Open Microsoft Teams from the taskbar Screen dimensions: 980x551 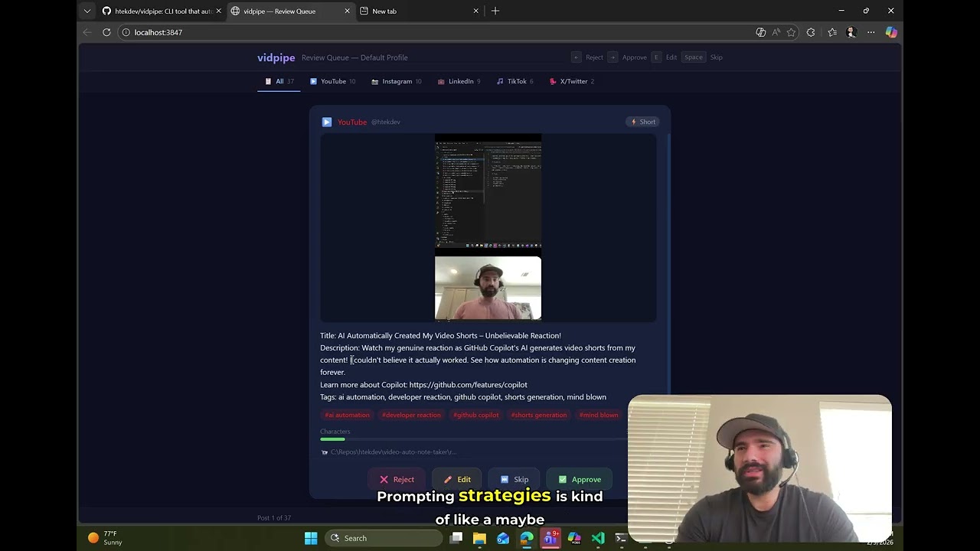click(550, 538)
